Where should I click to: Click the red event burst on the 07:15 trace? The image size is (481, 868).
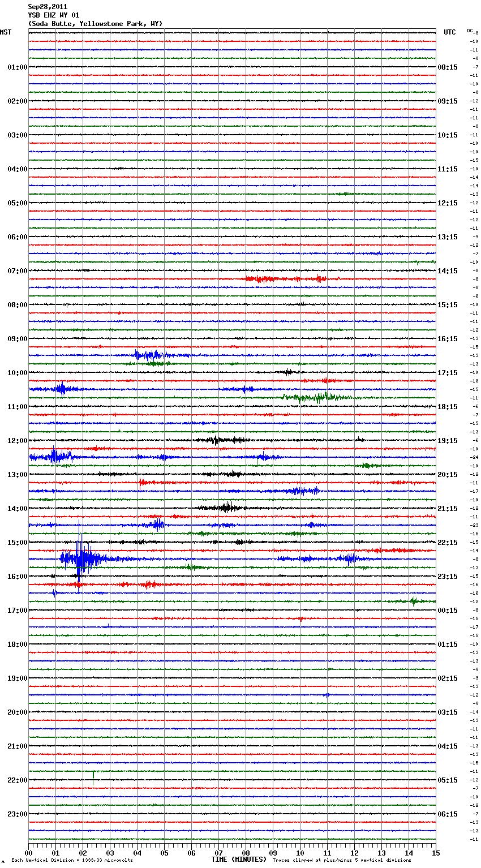click(x=286, y=279)
